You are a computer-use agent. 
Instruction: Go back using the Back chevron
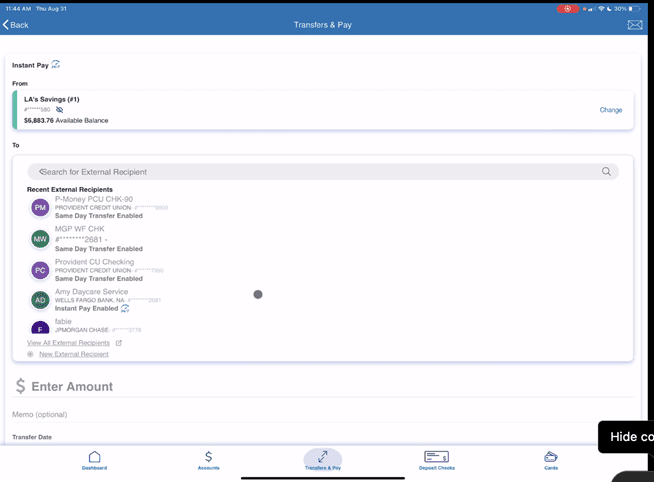click(15, 25)
